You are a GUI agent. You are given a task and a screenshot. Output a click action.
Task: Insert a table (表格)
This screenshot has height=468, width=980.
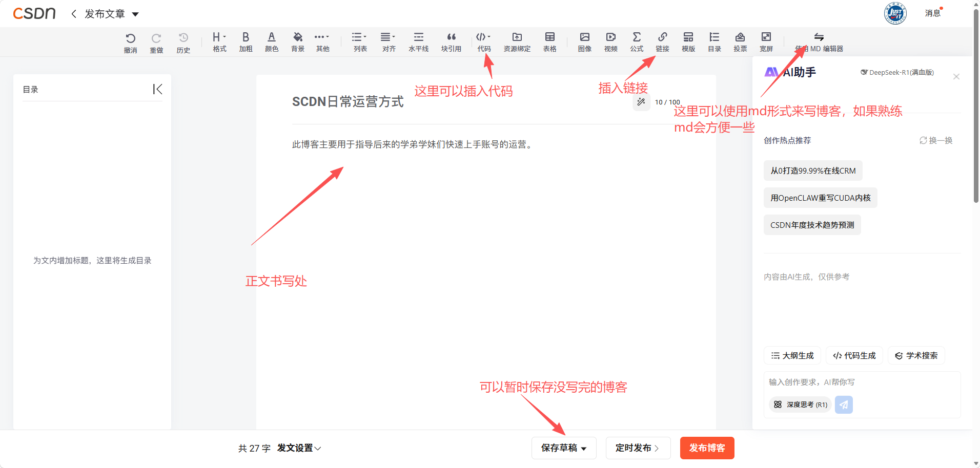[549, 41]
